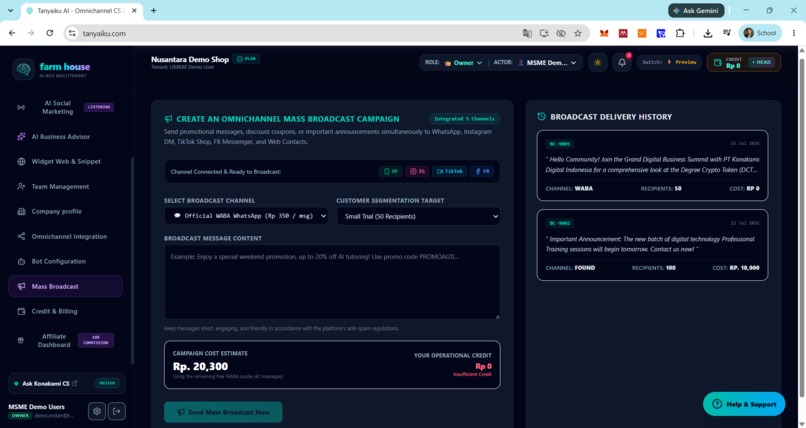Viewport: 806px width, 428px height.
Task: Click the media control icon in Chrome toolbar
Action: tap(726, 33)
